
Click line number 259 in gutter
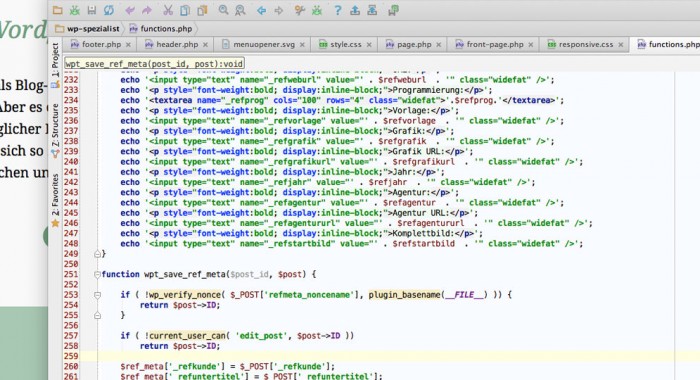pos(71,356)
